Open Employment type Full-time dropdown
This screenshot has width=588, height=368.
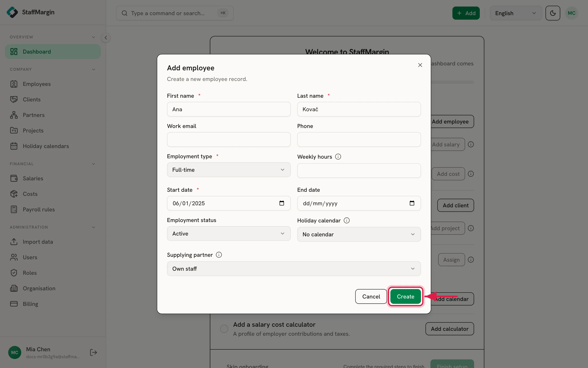pos(229,170)
